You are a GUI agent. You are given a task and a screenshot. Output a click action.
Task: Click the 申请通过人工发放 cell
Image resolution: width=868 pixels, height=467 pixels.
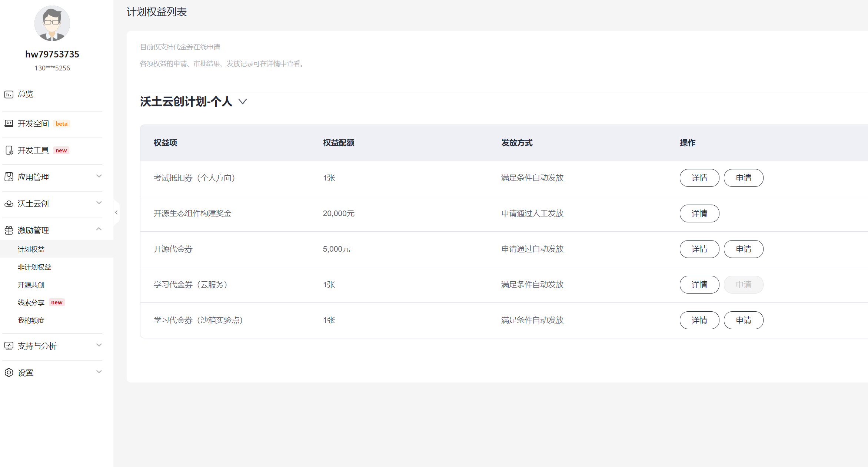pyautogui.click(x=532, y=213)
